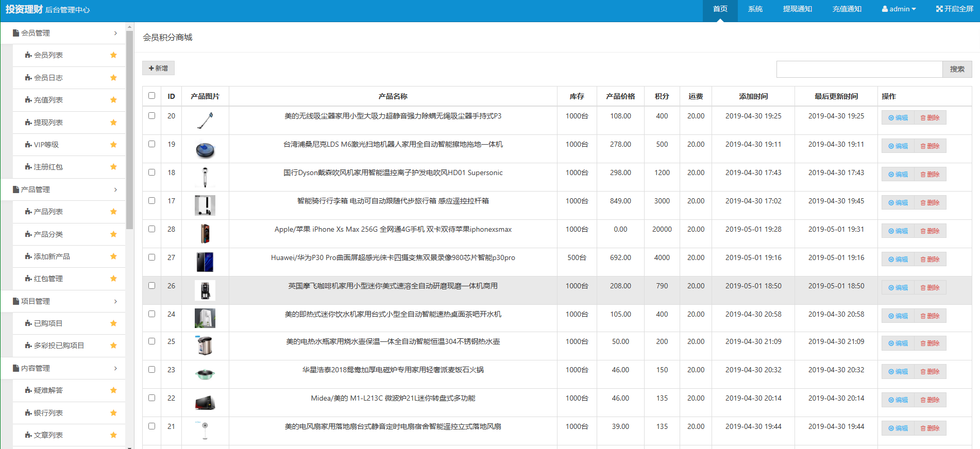Expand the 会员管理 sidebar section

point(63,33)
